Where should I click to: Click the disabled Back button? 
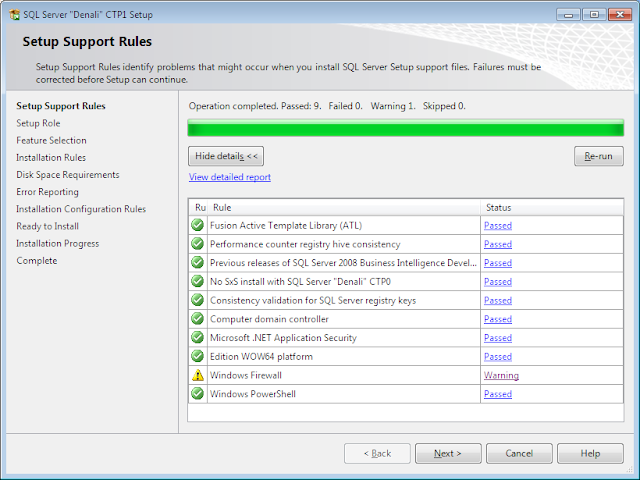coord(377,453)
